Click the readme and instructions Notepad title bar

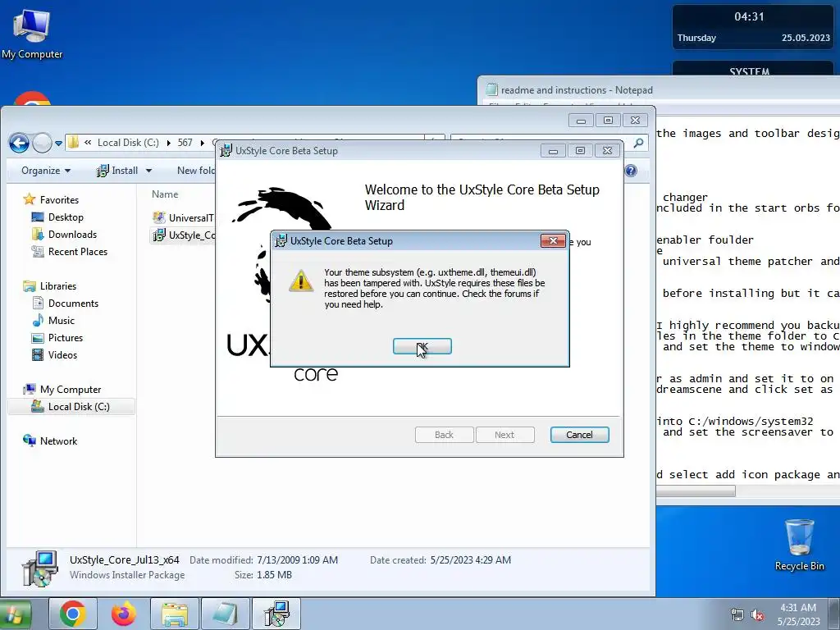658,89
